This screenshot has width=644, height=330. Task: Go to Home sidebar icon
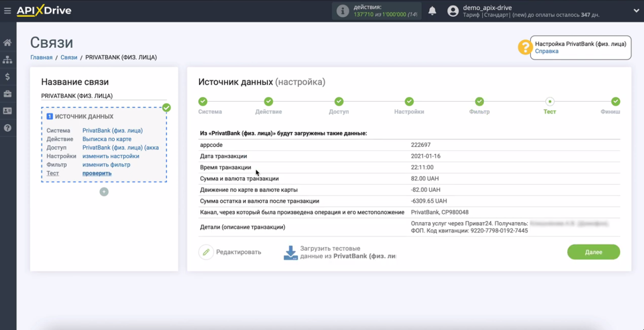[8, 43]
